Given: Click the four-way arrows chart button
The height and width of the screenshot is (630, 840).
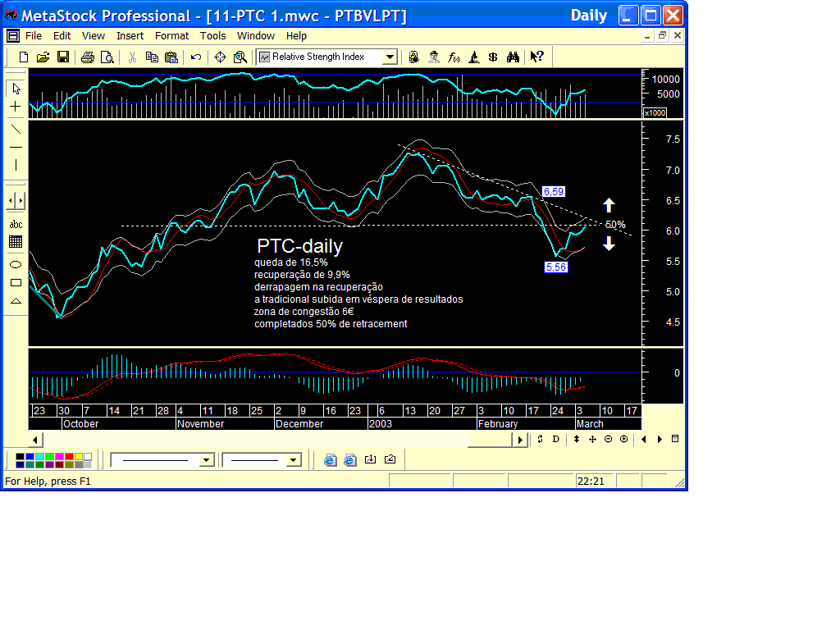Looking at the screenshot, I should pos(592,440).
